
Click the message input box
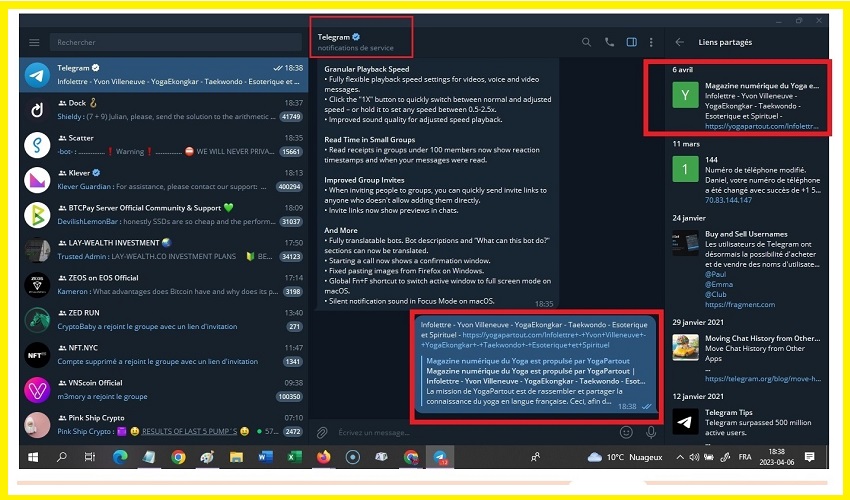point(470,432)
